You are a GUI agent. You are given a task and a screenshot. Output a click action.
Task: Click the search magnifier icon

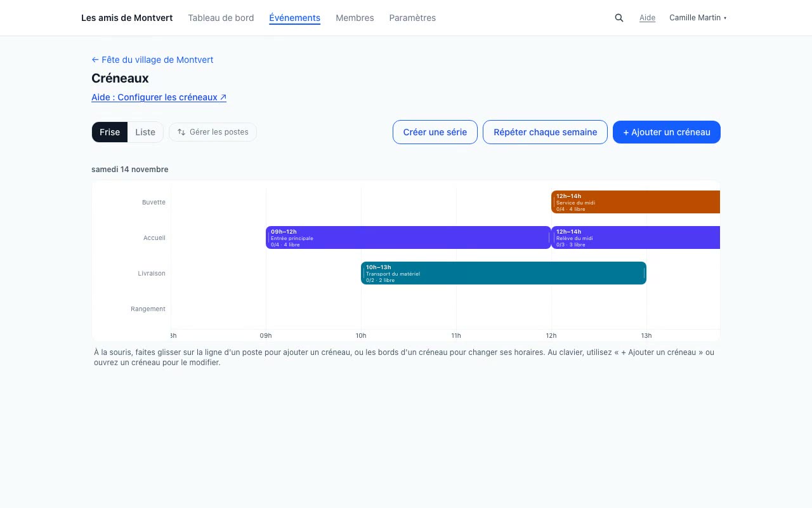[619, 18]
